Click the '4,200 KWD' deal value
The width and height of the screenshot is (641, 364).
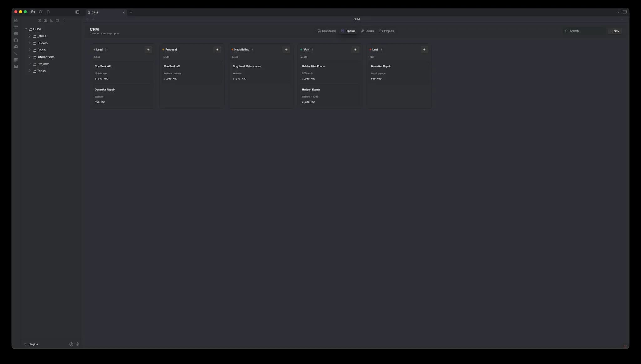[x=309, y=102]
